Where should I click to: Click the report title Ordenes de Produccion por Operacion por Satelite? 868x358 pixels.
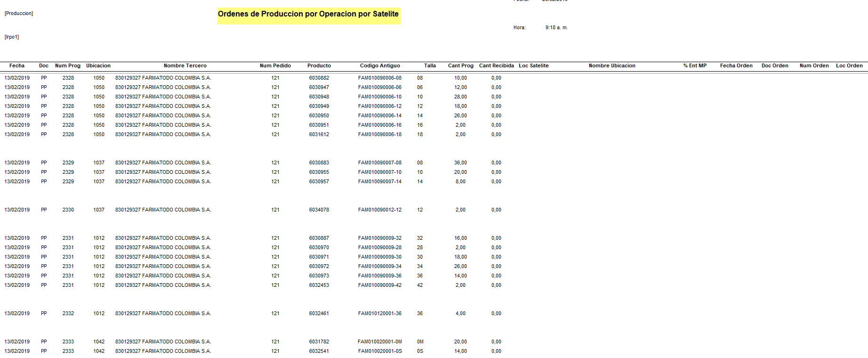pos(308,14)
